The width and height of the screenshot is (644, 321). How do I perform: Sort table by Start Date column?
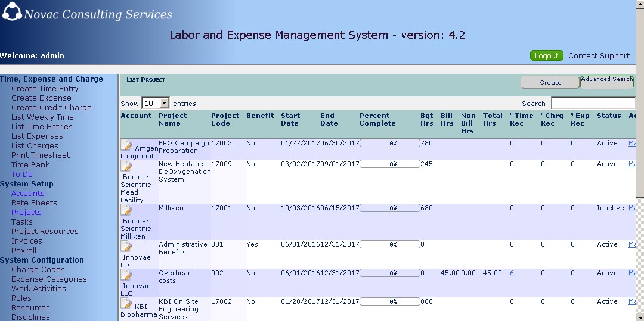pyautogui.click(x=290, y=119)
